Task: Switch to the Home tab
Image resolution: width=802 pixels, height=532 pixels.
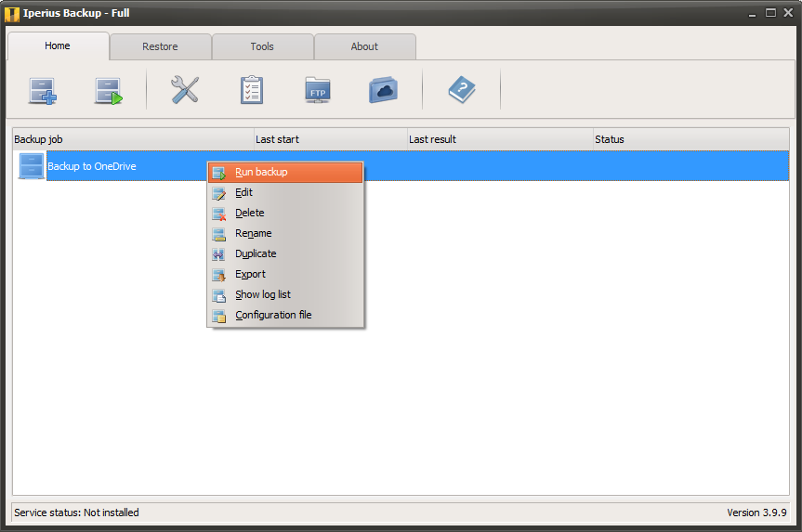Action: point(58,46)
